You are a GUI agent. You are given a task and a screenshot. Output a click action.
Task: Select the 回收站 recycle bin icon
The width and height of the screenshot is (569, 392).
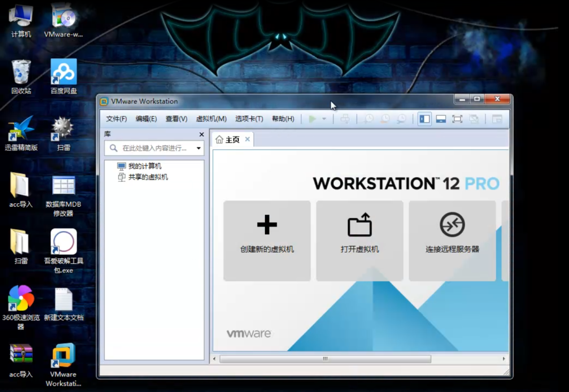pyautogui.click(x=21, y=77)
